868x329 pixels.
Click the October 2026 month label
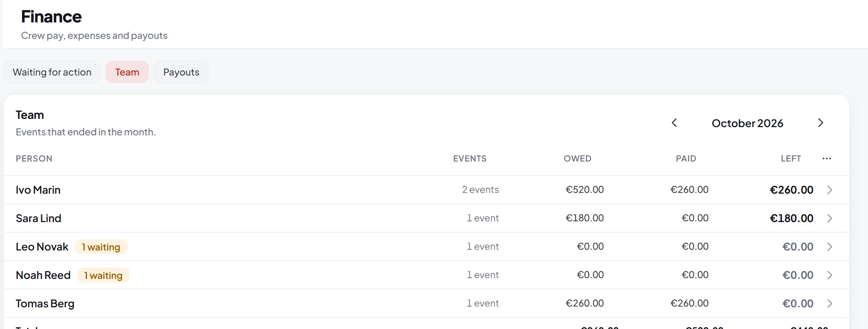748,123
